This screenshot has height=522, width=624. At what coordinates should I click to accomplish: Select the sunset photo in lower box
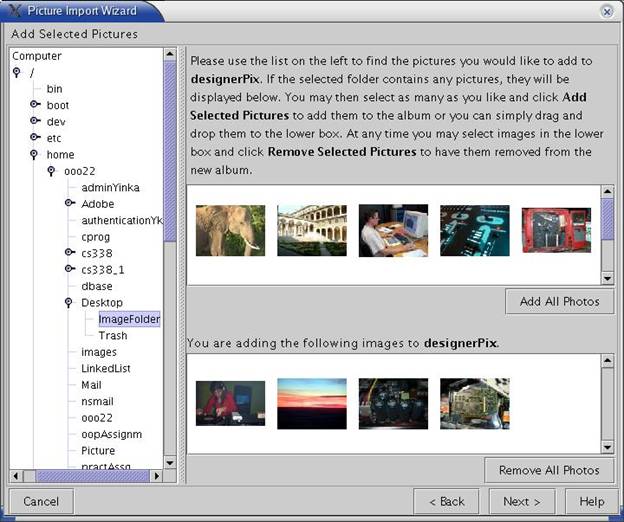(x=311, y=403)
